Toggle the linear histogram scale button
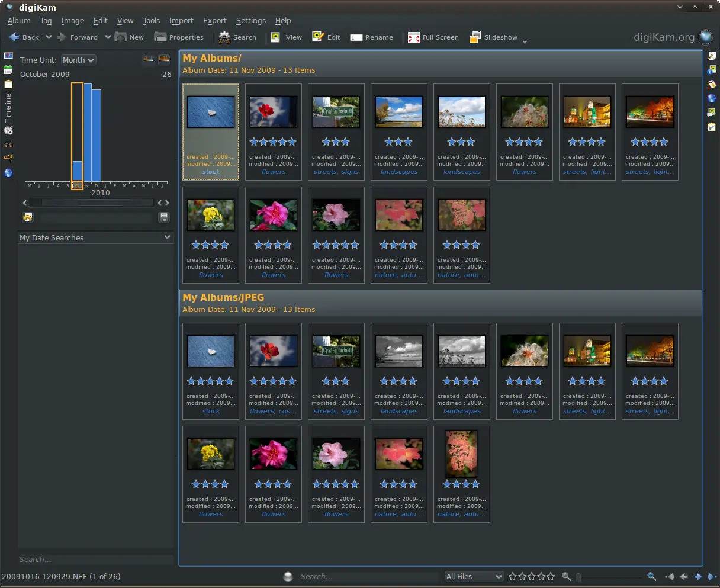Screen dimensions: 720x588 [x=149, y=59]
